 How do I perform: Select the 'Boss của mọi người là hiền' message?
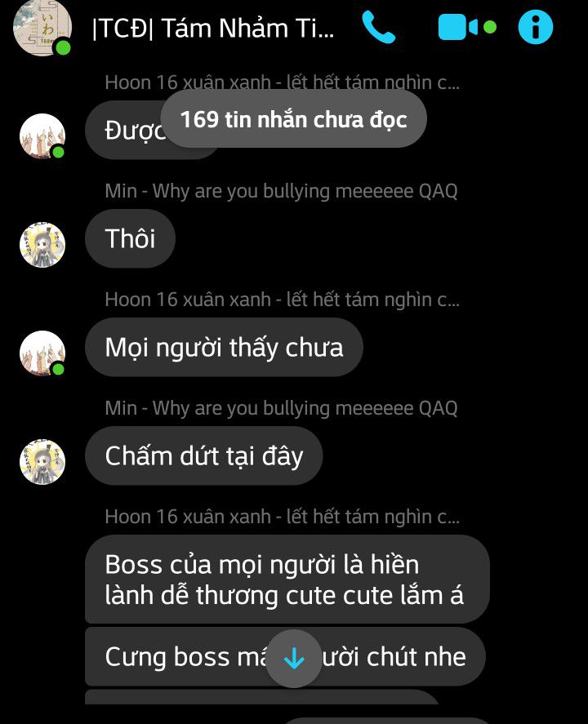pyautogui.click(x=287, y=579)
